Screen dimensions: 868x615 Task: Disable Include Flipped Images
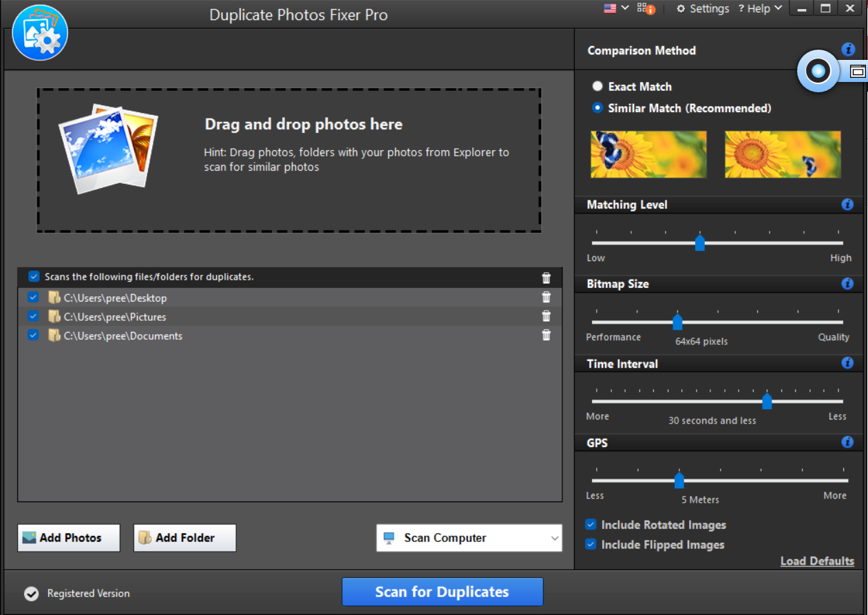tap(591, 544)
